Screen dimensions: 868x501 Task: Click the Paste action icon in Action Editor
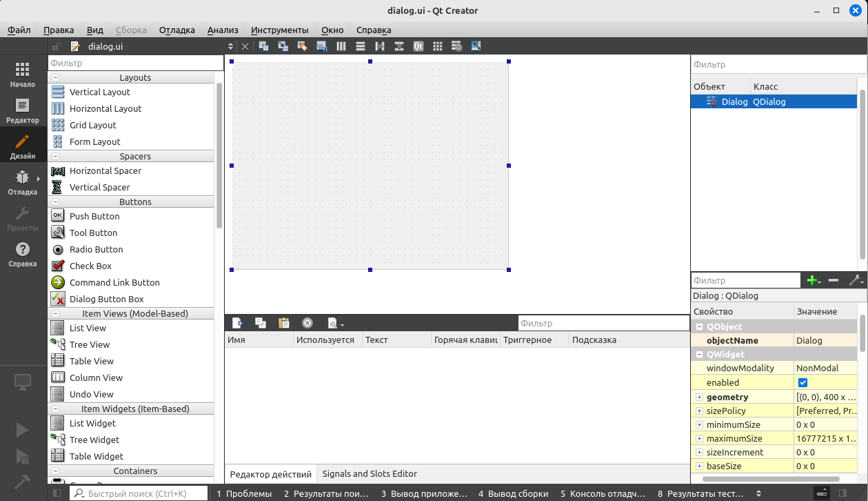[283, 322]
